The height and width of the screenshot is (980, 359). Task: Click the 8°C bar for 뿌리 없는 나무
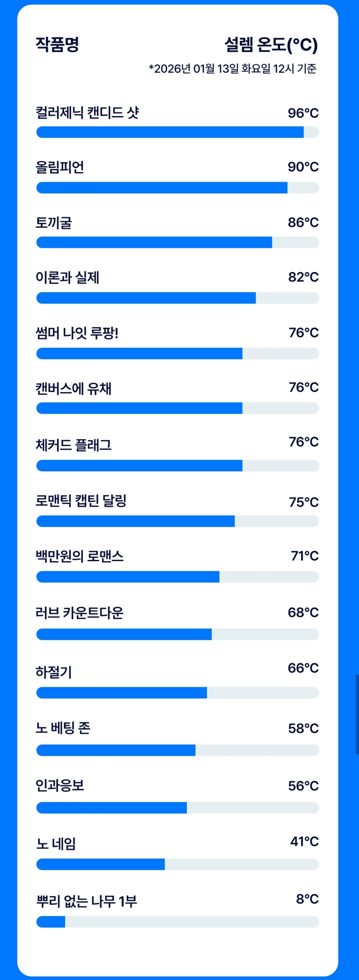pyautogui.click(x=178, y=922)
